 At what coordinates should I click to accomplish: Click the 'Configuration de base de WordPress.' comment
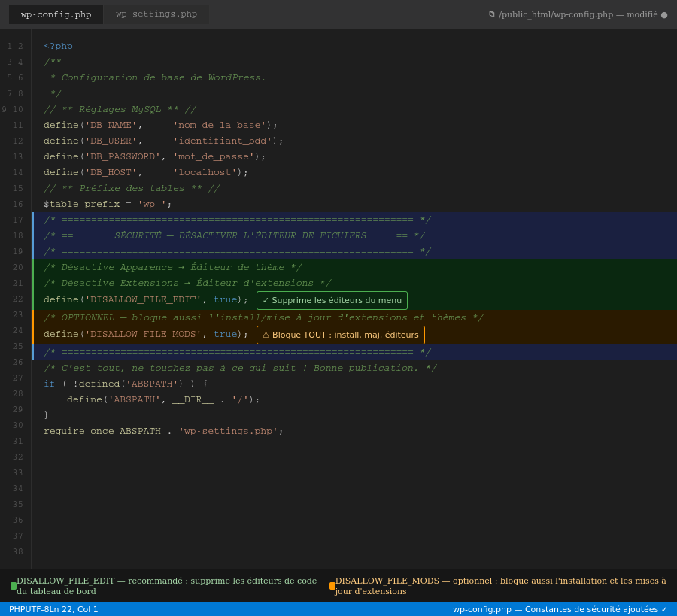(x=163, y=77)
